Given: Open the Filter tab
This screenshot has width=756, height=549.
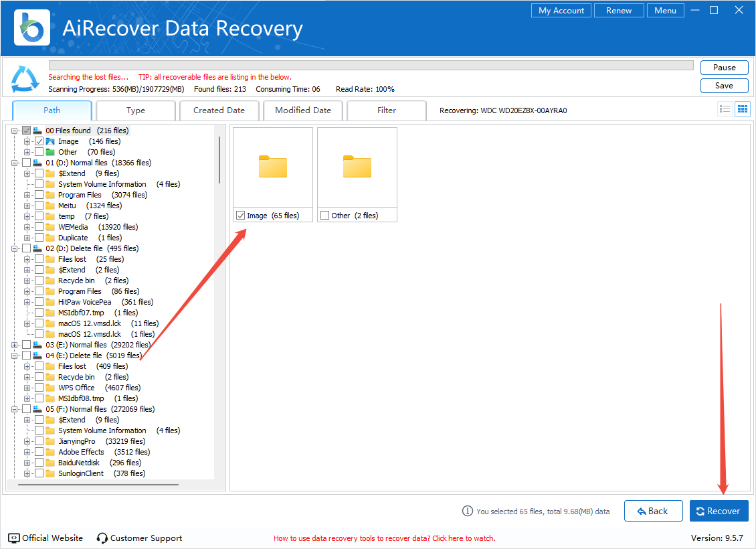Looking at the screenshot, I should (x=386, y=110).
